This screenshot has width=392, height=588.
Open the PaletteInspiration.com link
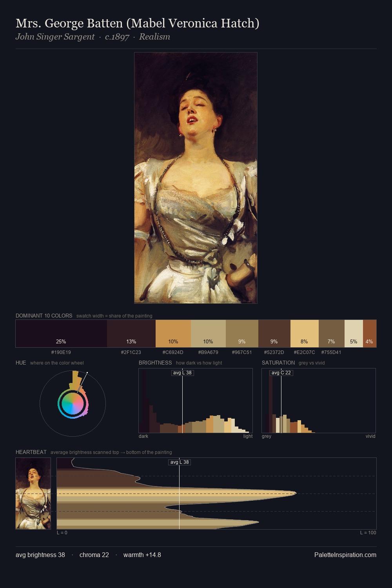[x=345, y=555]
